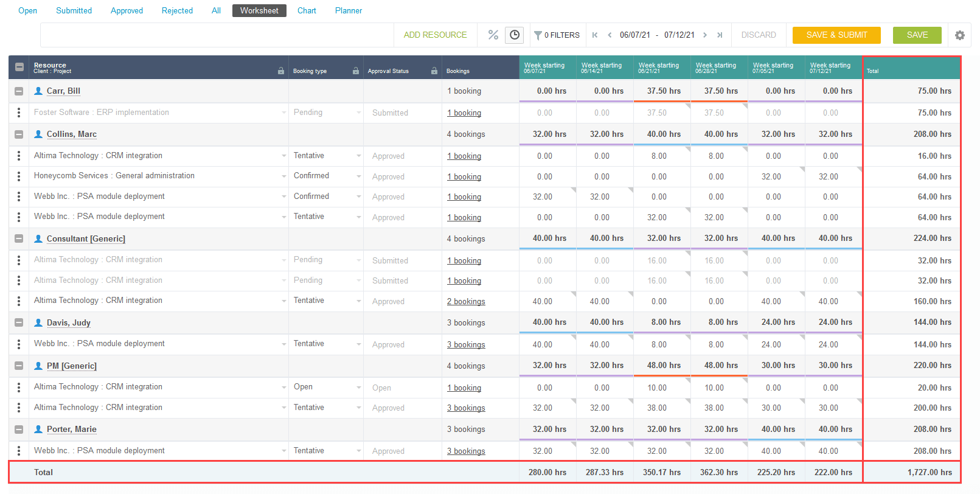Switch to the Planner tab
The image size is (980, 494).
[x=349, y=10]
